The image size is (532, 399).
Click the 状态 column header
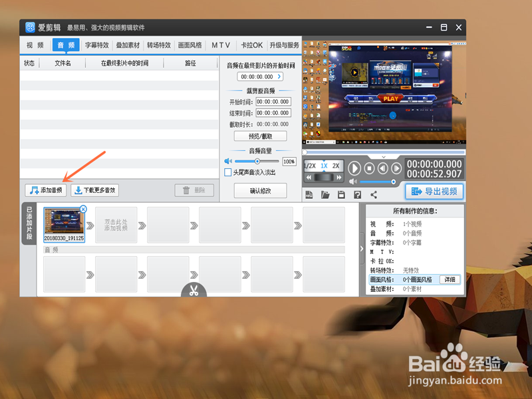29,63
